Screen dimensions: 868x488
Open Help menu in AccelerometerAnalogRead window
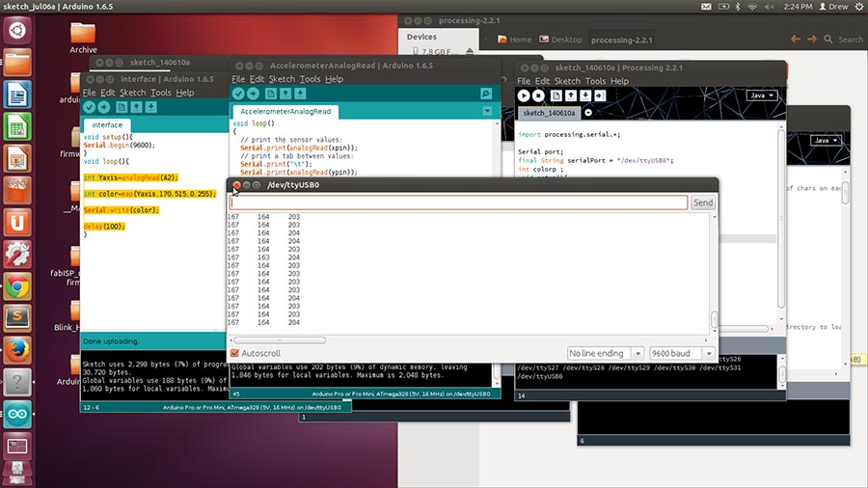334,79
